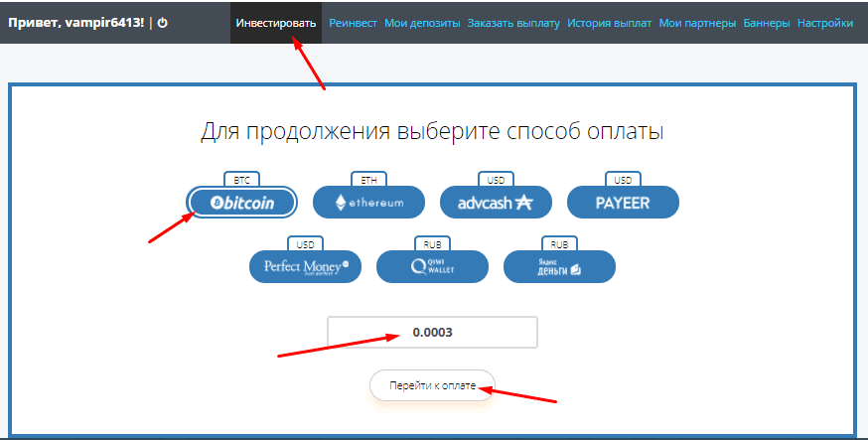Go to Мои депозиты
The width and height of the screenshot is (868, 440).
[422, 23]
